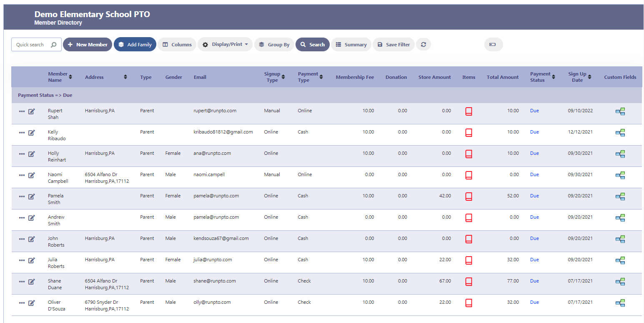Screen dimensions: 644x323
Task: Open the Display/Print dropdown
Action: [225, 45]
